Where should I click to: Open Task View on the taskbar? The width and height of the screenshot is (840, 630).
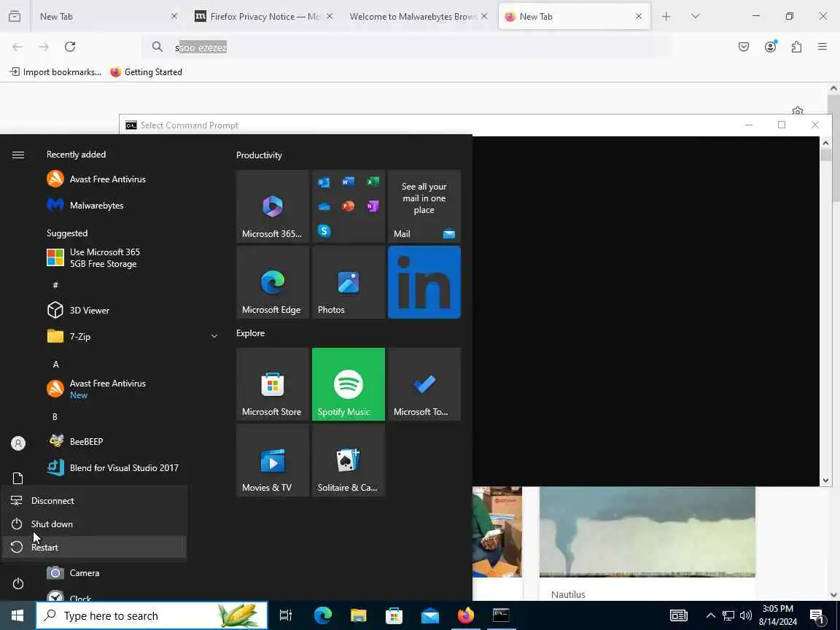coord(286,615)
